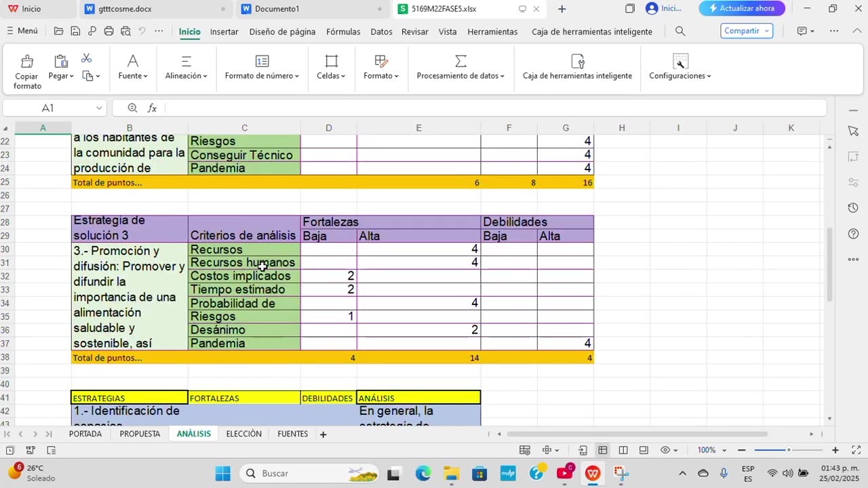The width and height of the screenshot is (868, 488).
Task: Open the Menú button
Action: pos(22,31)
